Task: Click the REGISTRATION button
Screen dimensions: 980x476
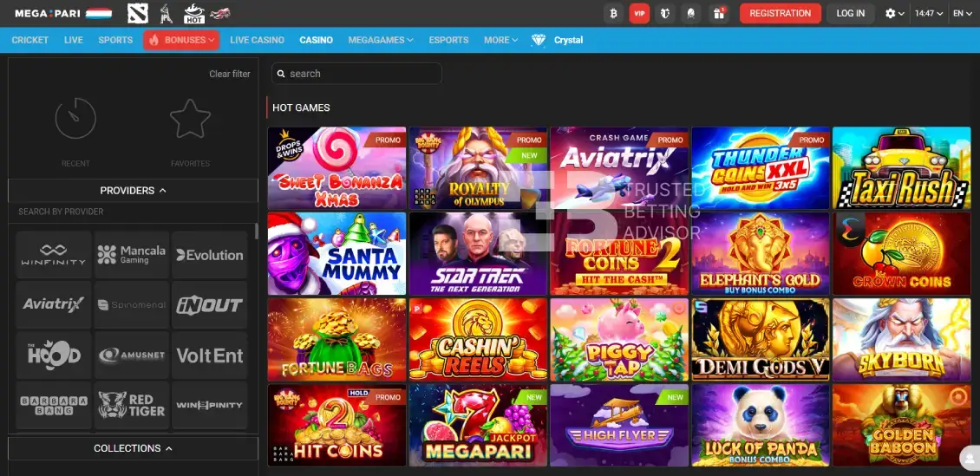Action: 780,13
